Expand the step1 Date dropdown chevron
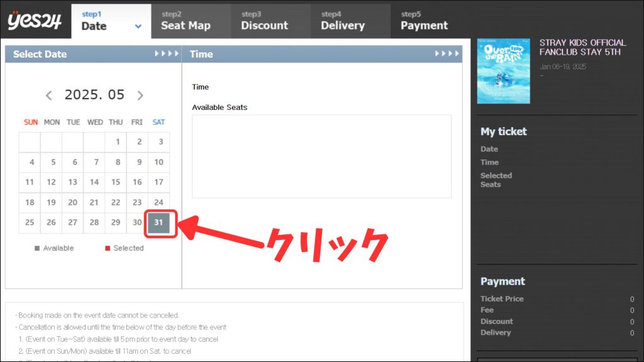This screenshot has height=362, width=644. tap(138, 27)
